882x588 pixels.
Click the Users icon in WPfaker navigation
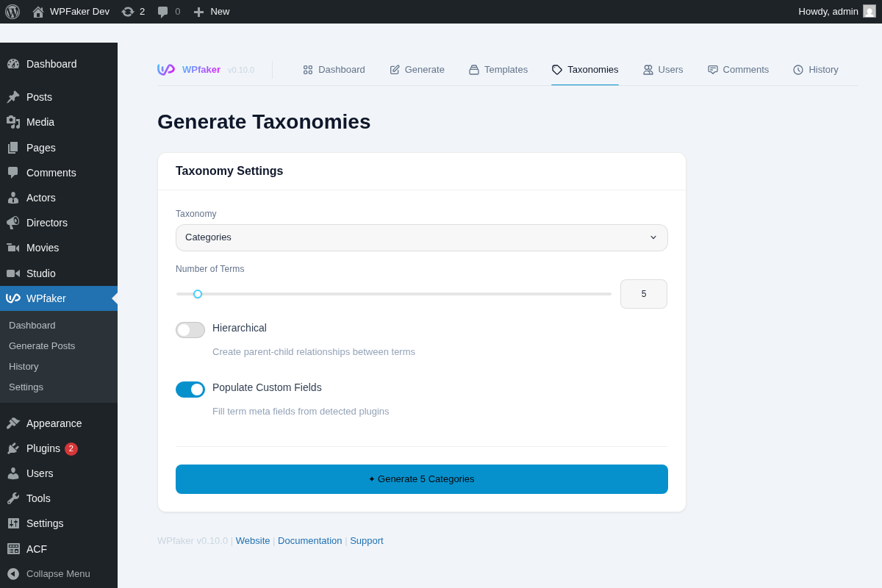pos(648,69)
